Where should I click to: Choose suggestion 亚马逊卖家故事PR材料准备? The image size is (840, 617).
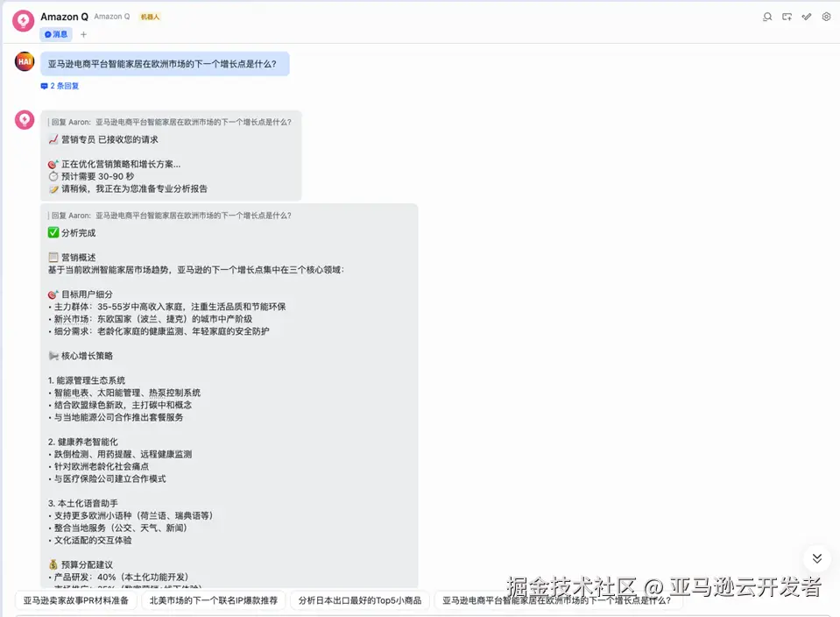[x=76, y=600]
